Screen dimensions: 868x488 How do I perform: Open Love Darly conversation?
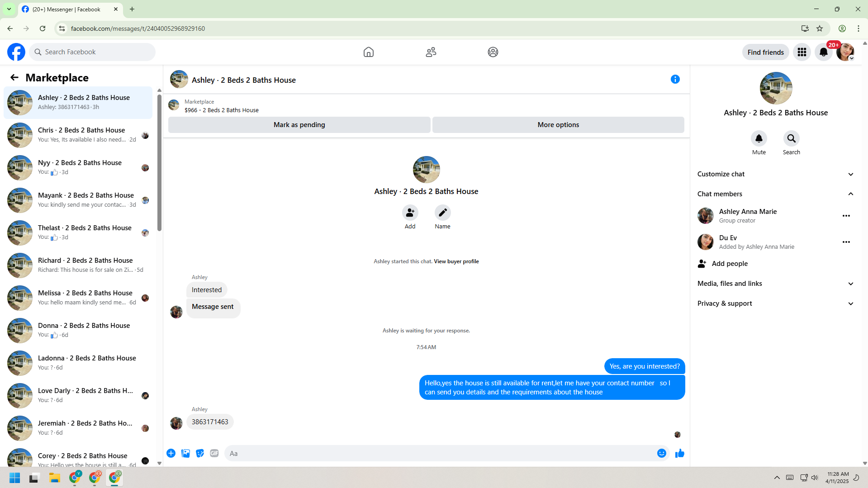click(78, 396)
